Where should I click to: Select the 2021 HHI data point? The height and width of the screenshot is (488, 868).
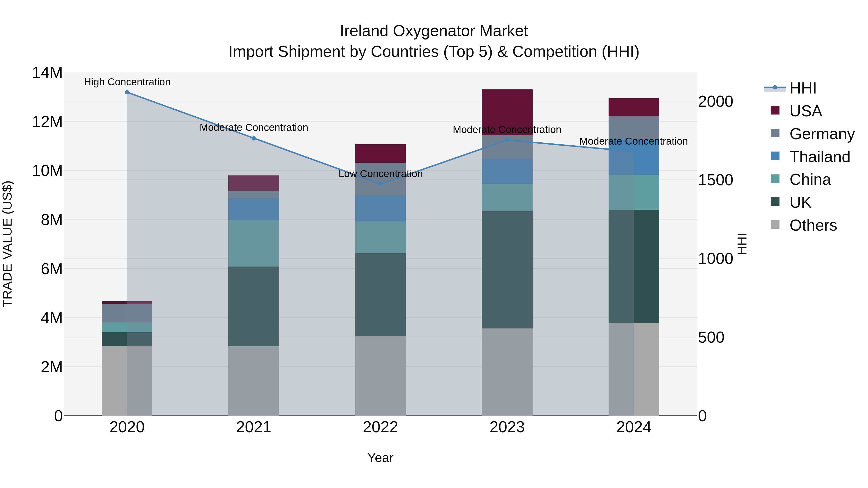254,138
